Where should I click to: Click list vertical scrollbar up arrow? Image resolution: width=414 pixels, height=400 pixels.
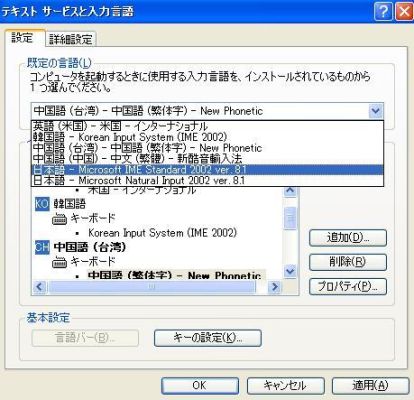coord(290,191)
